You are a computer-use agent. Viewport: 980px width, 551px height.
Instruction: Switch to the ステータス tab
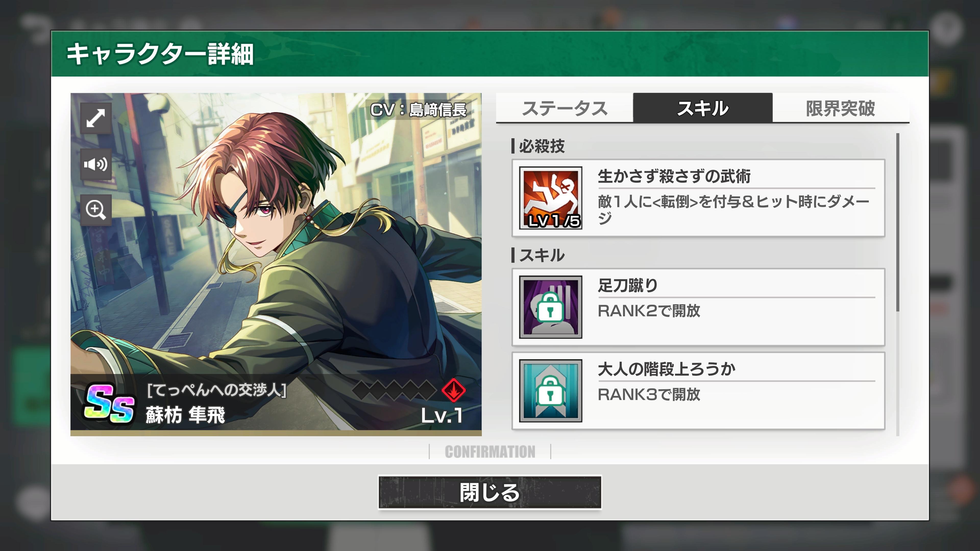[x=565, y=108]
